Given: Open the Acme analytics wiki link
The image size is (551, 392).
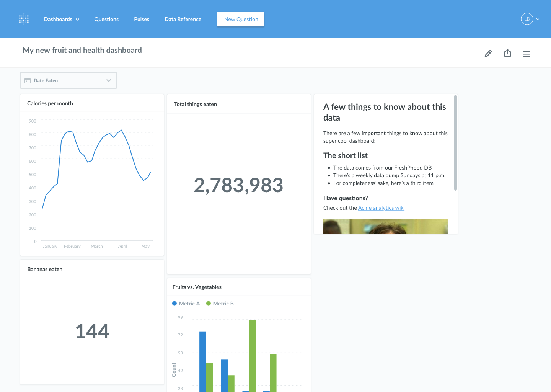Looking at the screenshot, I should [381, 208].
